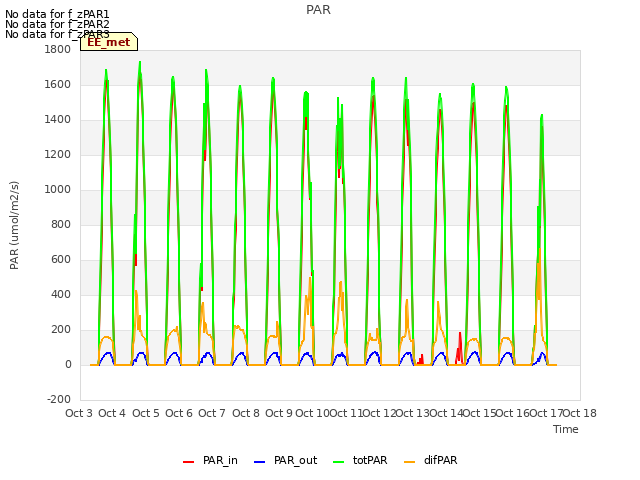Click the Oct 7 x-axis tick label
This screenshot has width=640, height=480.
coord(212,413)
